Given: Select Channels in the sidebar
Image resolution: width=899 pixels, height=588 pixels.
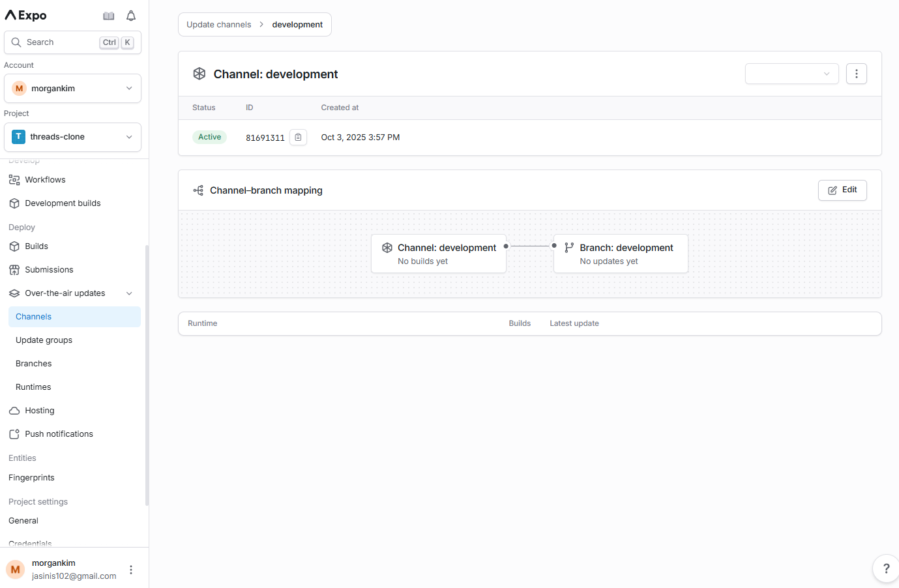Looking at the screenshot, I should click(74, 317).
